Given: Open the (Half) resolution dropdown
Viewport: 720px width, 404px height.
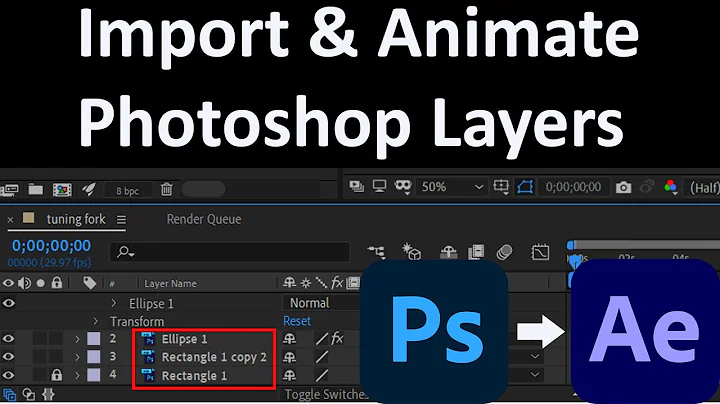Looking at the screenshot, I should point(703,187).
